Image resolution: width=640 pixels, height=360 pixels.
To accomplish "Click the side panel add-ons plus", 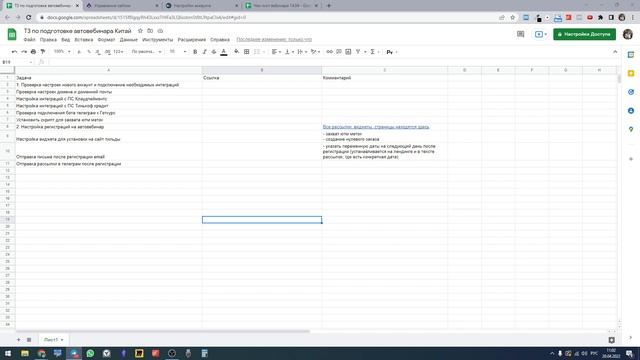I will (x=631, y=159).
